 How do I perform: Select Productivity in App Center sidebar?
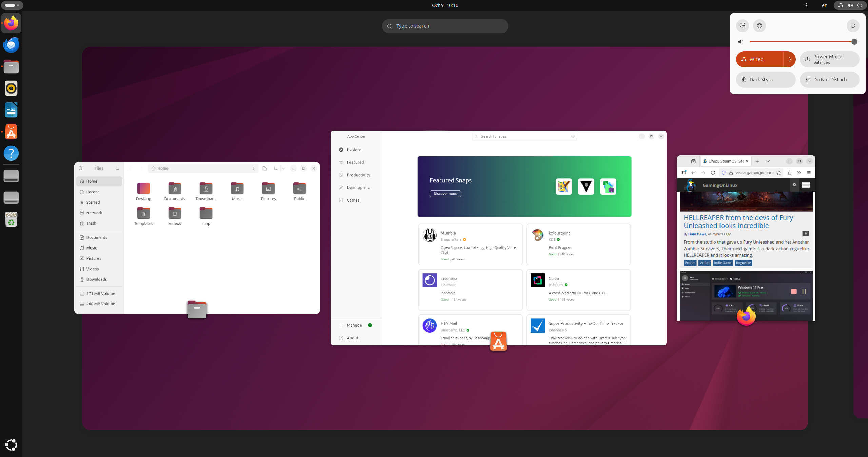[x=358, y=175]
